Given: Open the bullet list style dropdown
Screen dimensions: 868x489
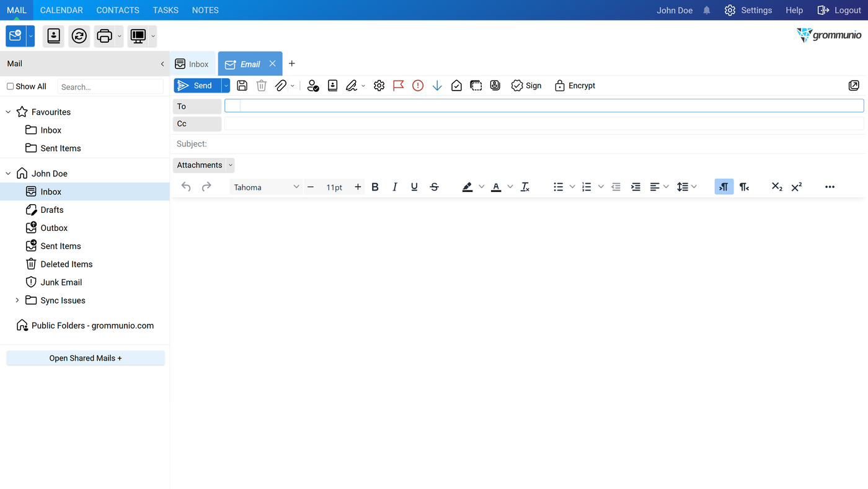Looking at the screenshot, I should (x=572, y=187).
